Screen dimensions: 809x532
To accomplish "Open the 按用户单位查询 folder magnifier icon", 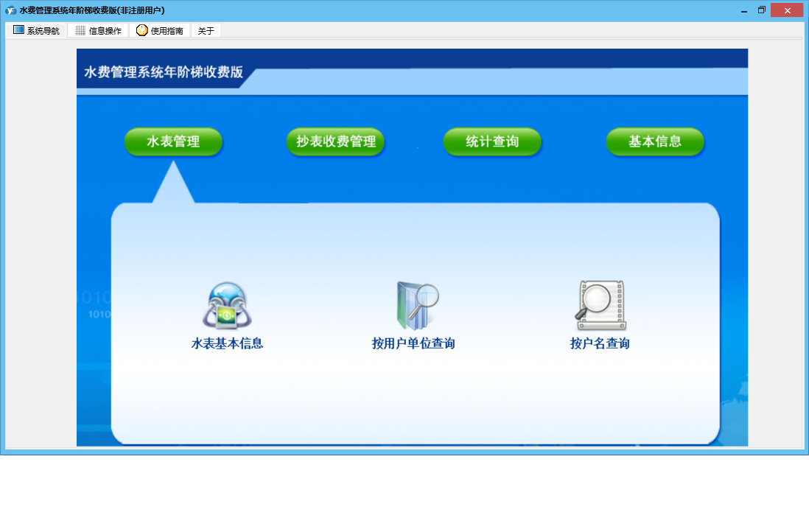I will point(418,306).
